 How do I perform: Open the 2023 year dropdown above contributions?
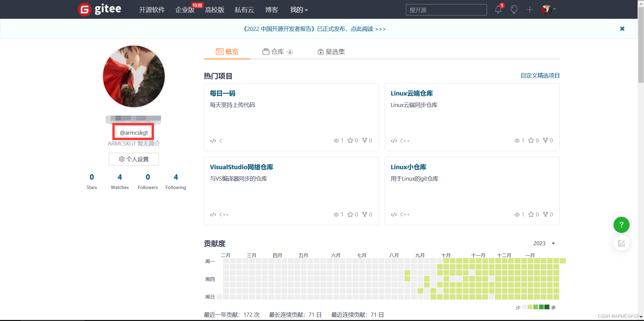pos(544,243)
